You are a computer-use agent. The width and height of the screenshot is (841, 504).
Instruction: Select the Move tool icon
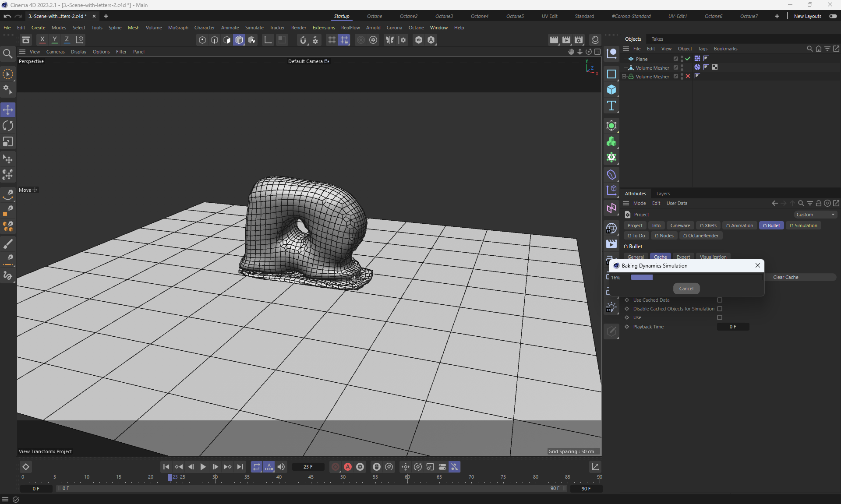tap(8, 110)
